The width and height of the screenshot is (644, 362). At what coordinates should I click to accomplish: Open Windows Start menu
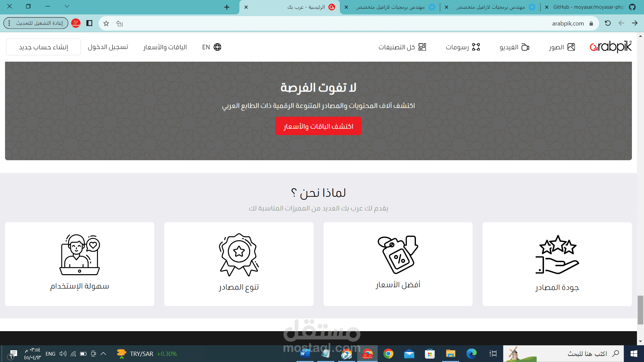tap(634, 354)
